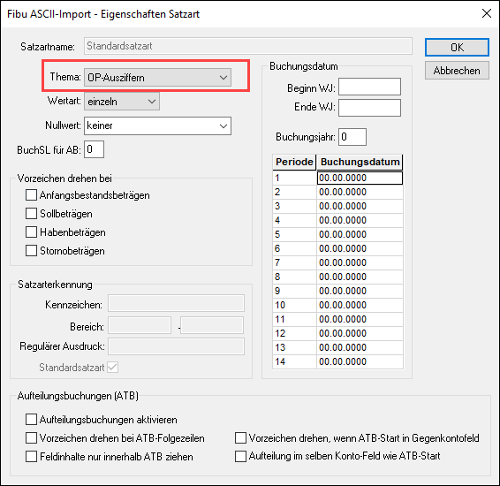Select Buchungsdatum cell for period 4
This screenshot has width=500, height=486.
(x=360, y=220)
